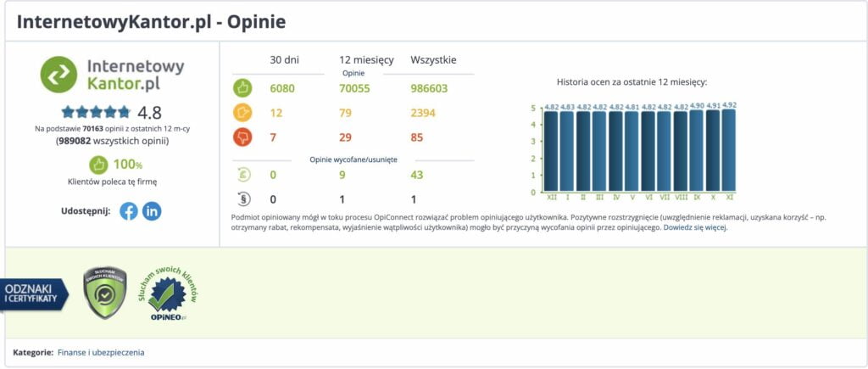Click the five-star rating icons
Viewport: 868px width, 369px height.
(96, 113)
